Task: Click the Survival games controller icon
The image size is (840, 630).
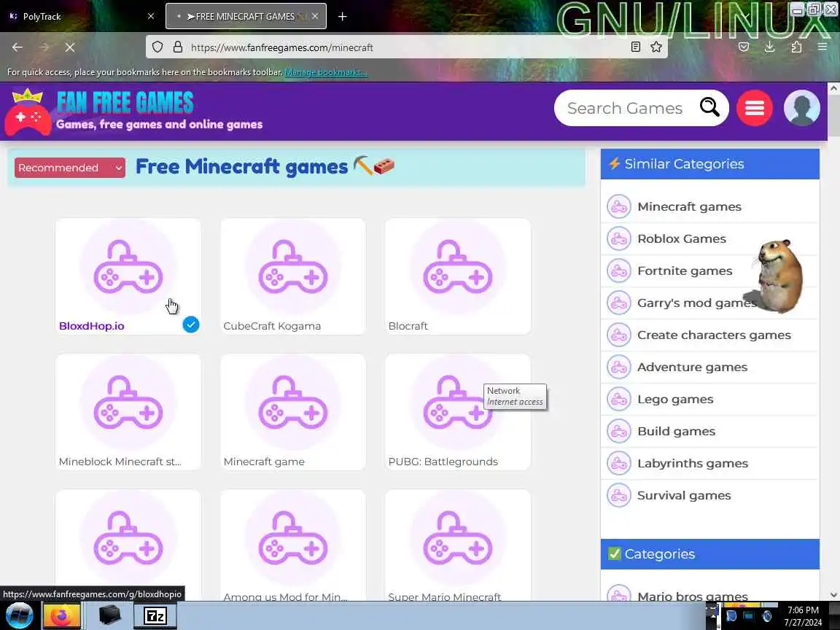Action: tap(619, 496)
